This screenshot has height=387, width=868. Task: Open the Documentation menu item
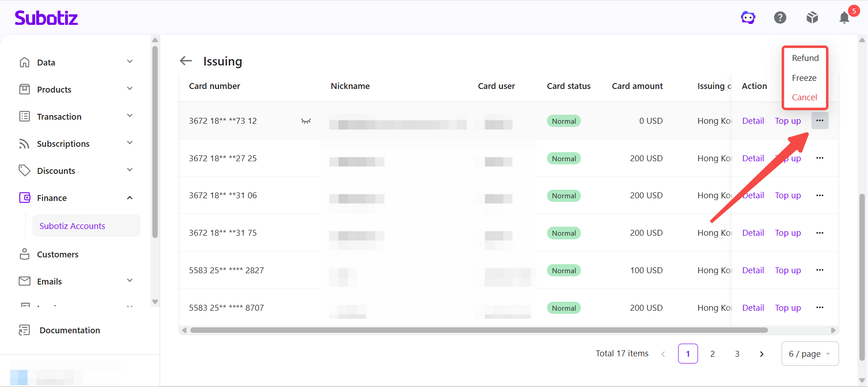(70, 330)
